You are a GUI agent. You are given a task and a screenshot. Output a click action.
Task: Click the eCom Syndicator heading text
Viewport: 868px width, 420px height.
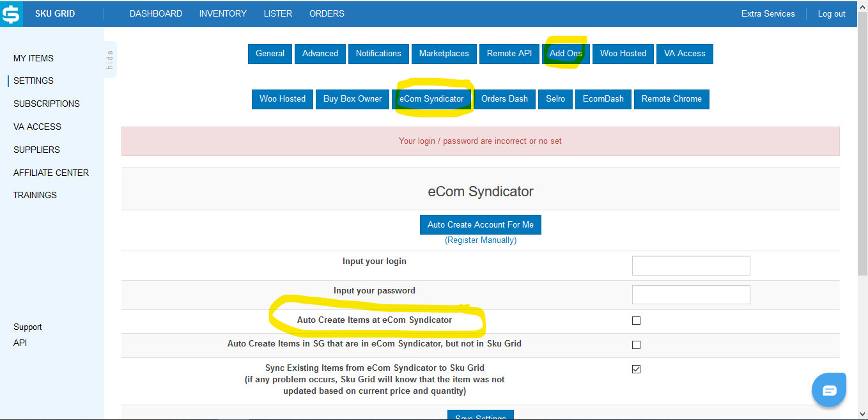pos(481,191)
